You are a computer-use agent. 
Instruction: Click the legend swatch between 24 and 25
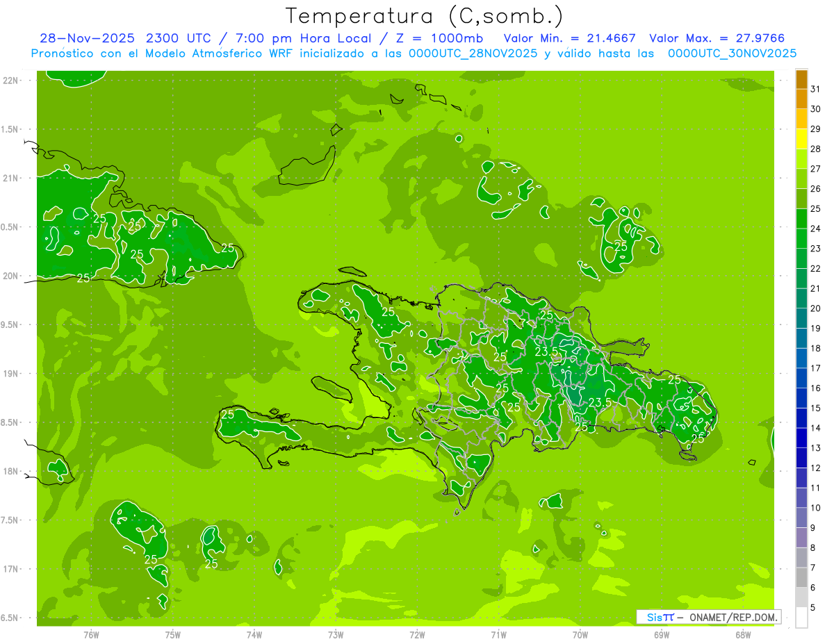[x=801, y=219]
